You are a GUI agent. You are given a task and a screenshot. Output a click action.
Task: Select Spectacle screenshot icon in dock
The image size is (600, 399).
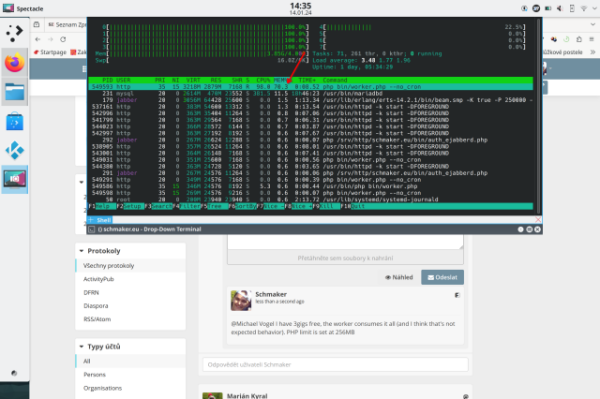coord(15,179)
